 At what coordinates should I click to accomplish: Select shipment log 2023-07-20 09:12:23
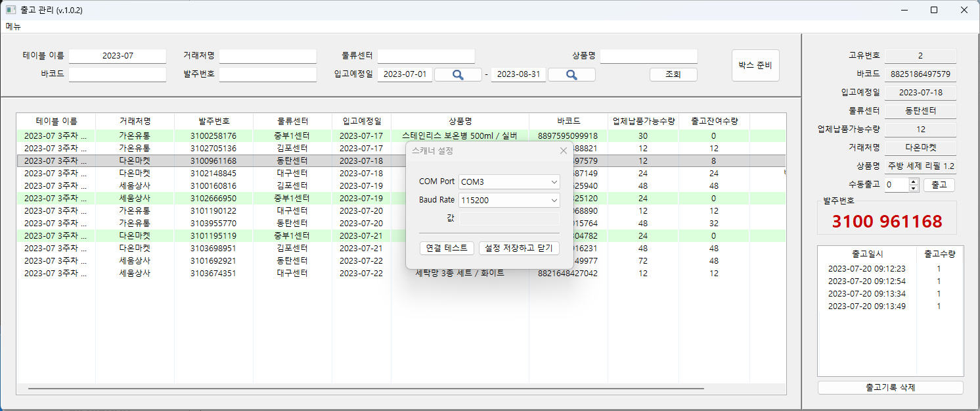point(868,269)
